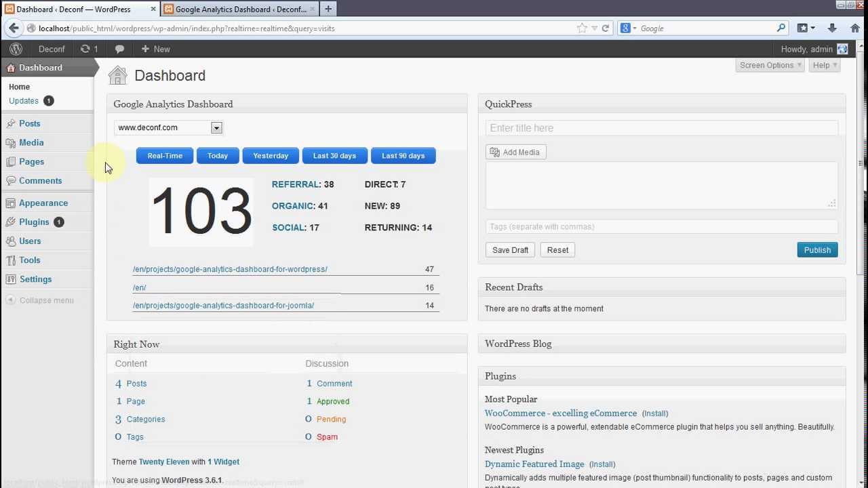Open the bookmarks menu toolbar icon
This screenshot has height=488, width=868.
806,28
